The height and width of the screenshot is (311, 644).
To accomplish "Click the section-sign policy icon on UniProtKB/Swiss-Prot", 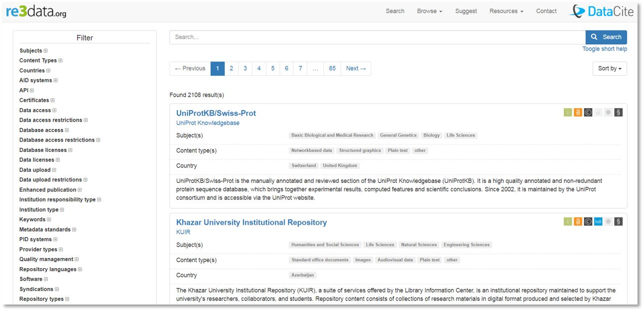I will pos(619,113).
